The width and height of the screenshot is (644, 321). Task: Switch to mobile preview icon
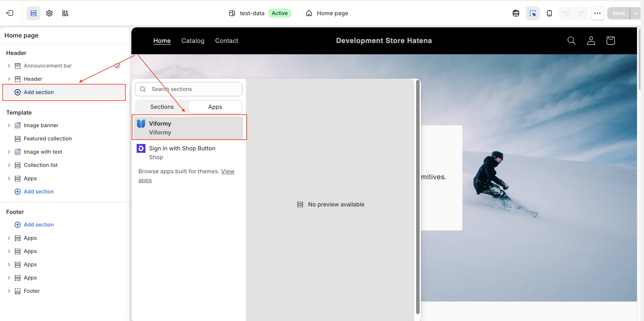(x=549, y=13)
